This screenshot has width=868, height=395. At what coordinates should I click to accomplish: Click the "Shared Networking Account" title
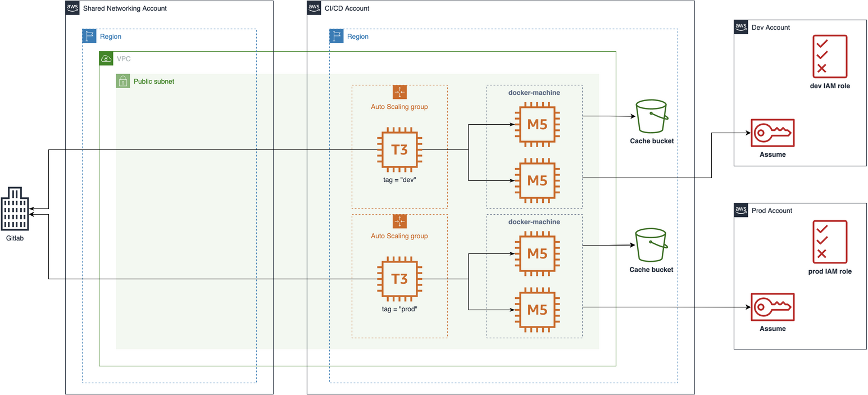pyautogui.click(x=125, y=8)
